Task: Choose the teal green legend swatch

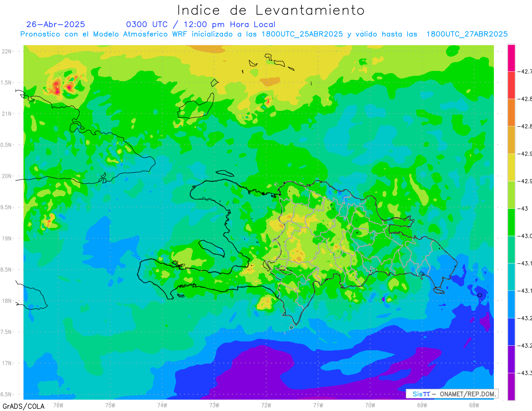Action: click(x=511, y=250)
